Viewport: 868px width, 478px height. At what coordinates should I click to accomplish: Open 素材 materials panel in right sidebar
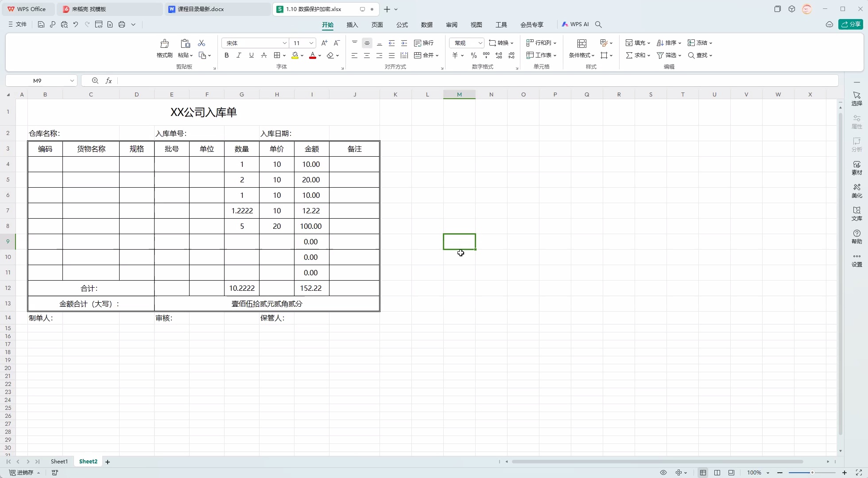[x=856, y=168]
